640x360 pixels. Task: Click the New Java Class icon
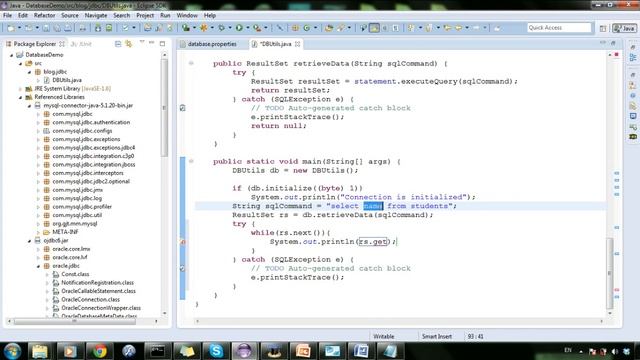[x=307, y=28]
